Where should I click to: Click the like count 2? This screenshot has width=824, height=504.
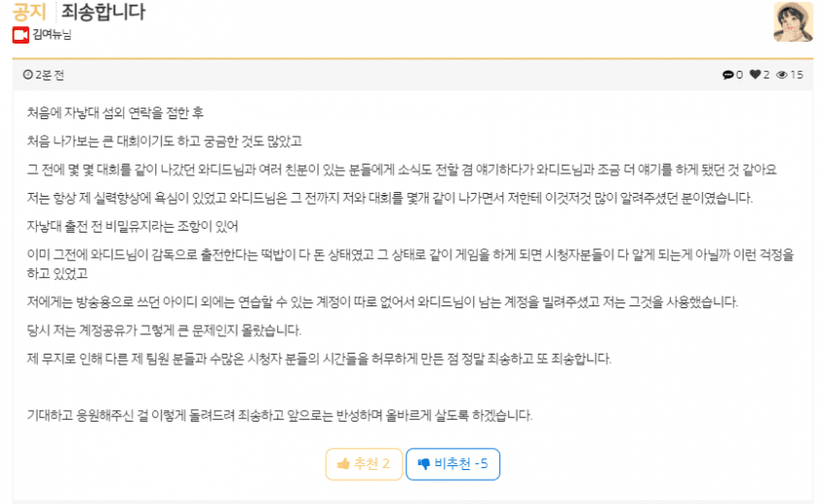pyautogui.click(x=766, y=75)
